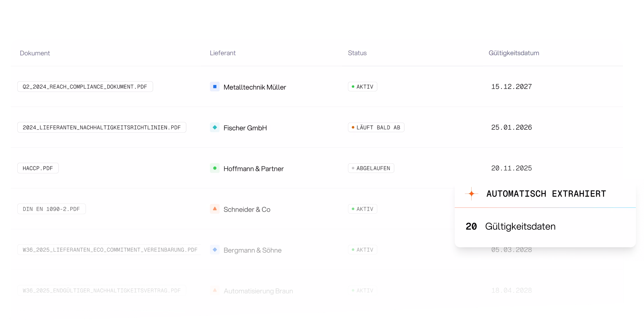The height and width of the screenshot is (320, 644).
Task: Click the Dokument column header
Action: pos(35,53)
